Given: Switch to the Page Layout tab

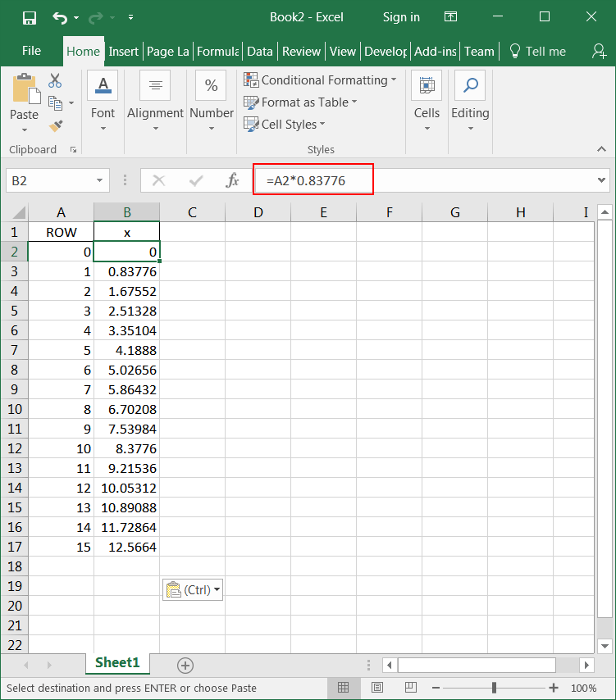Looking at the screenshot, I should tap(168, 52).
